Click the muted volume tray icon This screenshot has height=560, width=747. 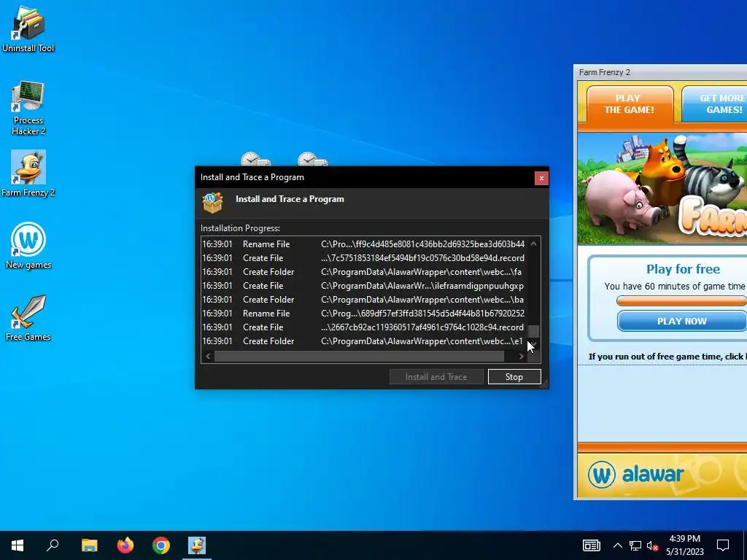pyautogui.click(x=653, y=545)
